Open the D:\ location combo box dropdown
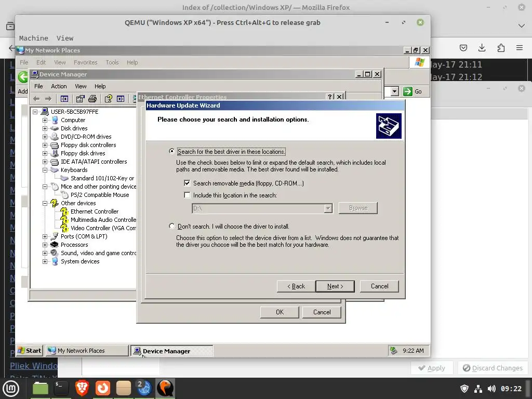532x399 pixels. click(x=328, y=208)
